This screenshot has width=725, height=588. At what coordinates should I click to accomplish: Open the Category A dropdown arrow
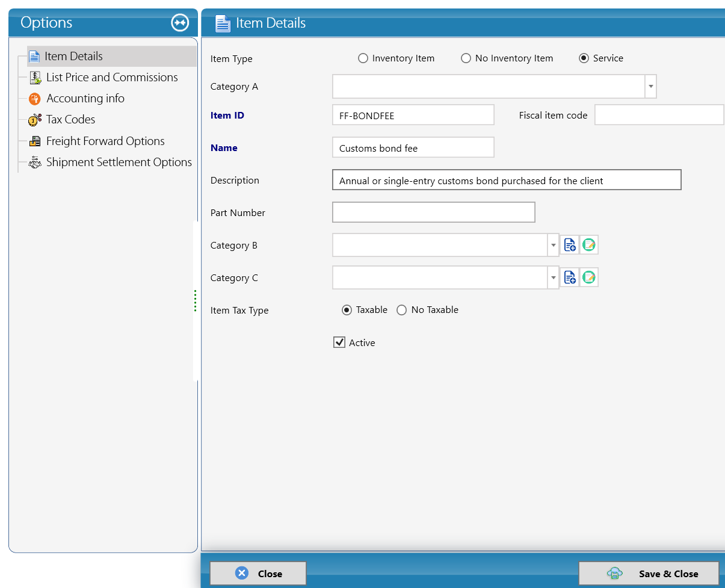click(650, 87)
